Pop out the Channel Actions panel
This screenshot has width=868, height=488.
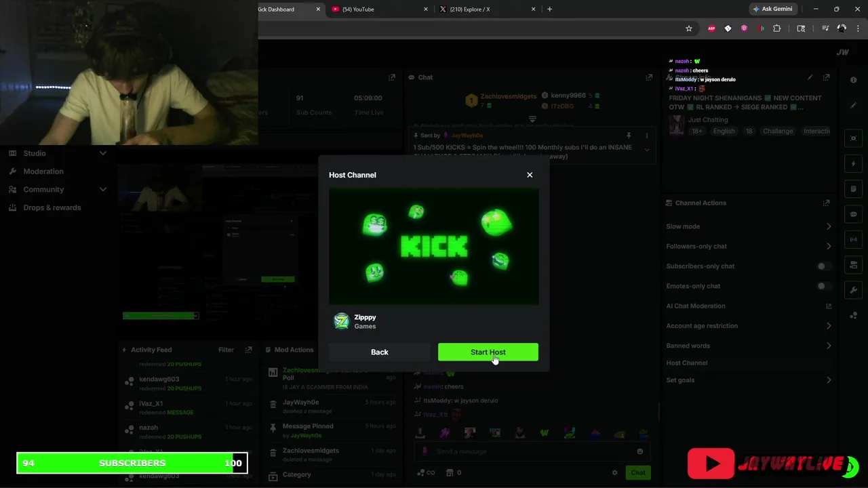pos(826,203)
